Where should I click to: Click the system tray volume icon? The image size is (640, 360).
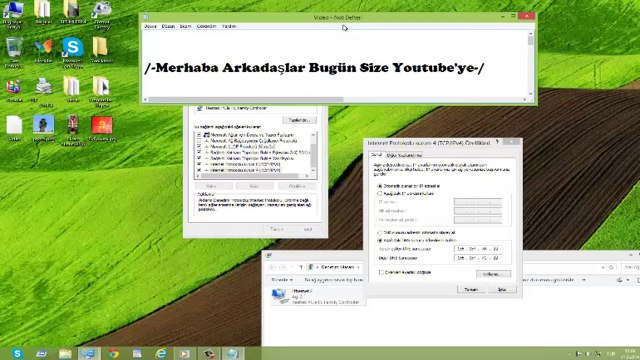click(588, 353)
